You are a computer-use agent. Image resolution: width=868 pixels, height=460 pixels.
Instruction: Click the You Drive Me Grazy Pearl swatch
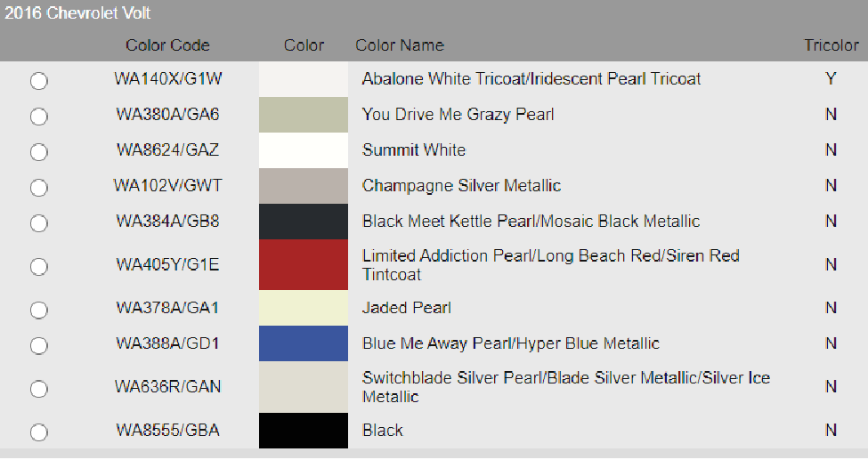click(x=304, y=115)
